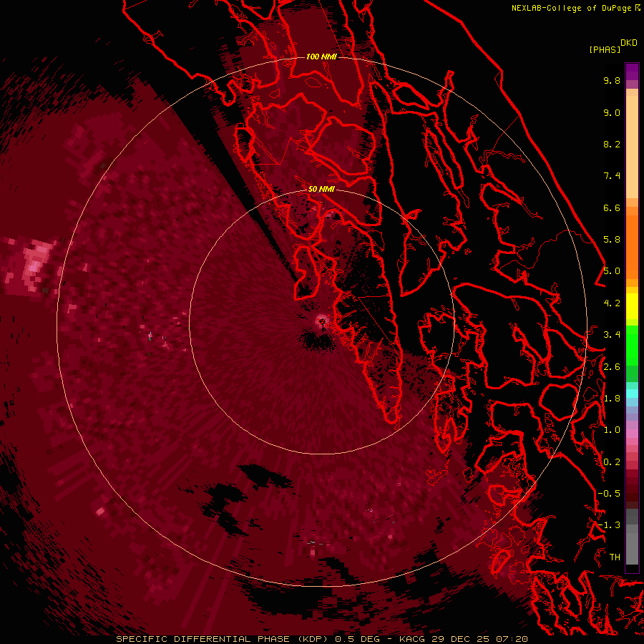The height and width of the screenshot is (644, 644).
Task: Click the DKD label above the color scale
Action: click(629, 43)
